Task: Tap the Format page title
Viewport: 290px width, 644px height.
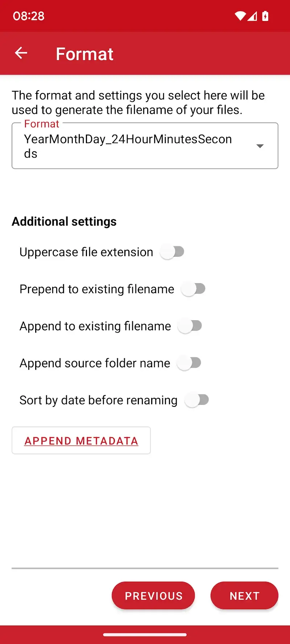Action: tap(84, 54)
